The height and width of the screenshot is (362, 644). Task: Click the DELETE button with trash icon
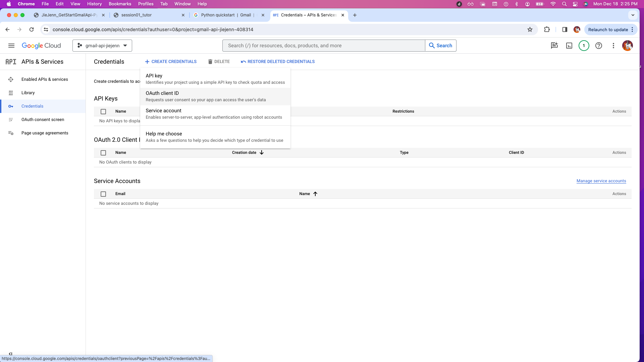(219, 62)
